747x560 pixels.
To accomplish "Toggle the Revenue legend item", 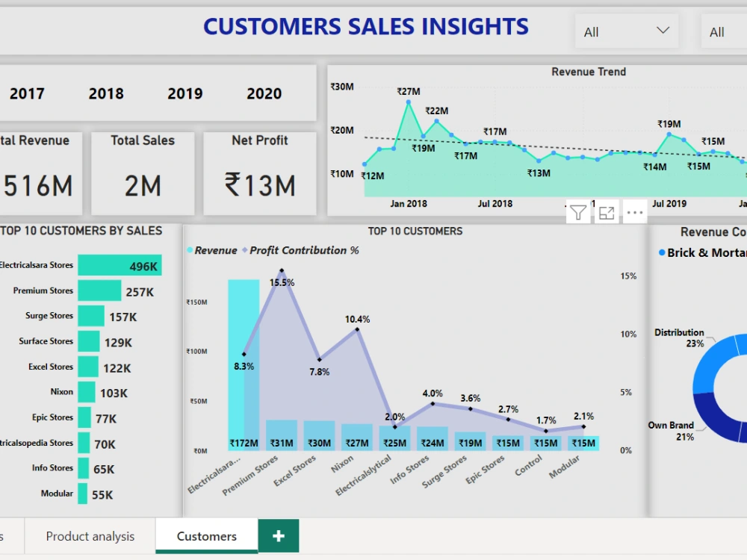I will tap(214, 250).
